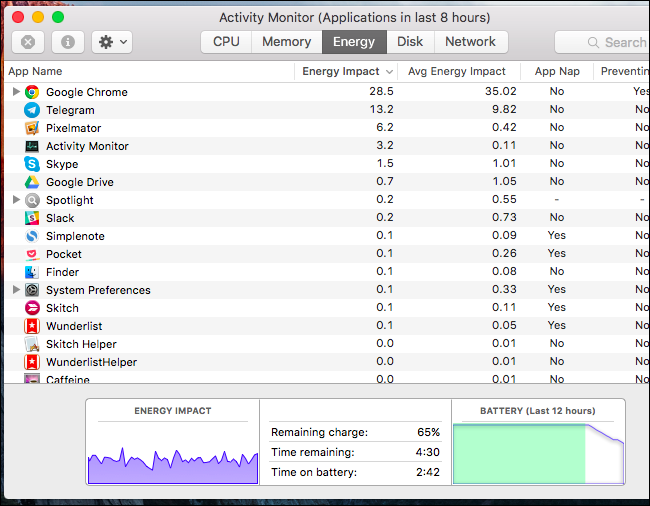Screen dimensions: 650x506
Task: Expand the System Preferences disclosure triangle
Action: (x=16, y=290)
